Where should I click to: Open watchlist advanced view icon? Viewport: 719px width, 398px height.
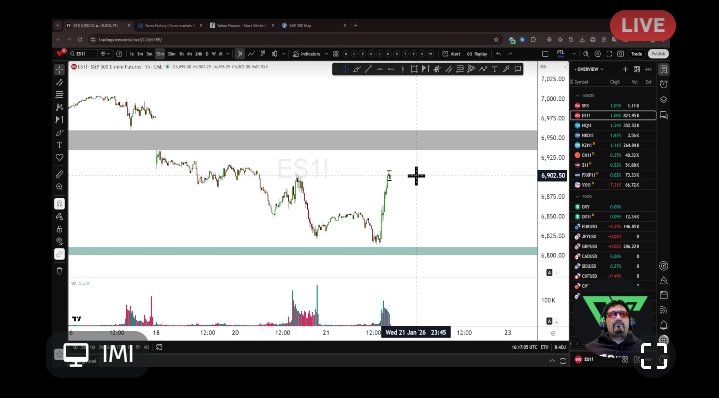click(x=636, y=69)
